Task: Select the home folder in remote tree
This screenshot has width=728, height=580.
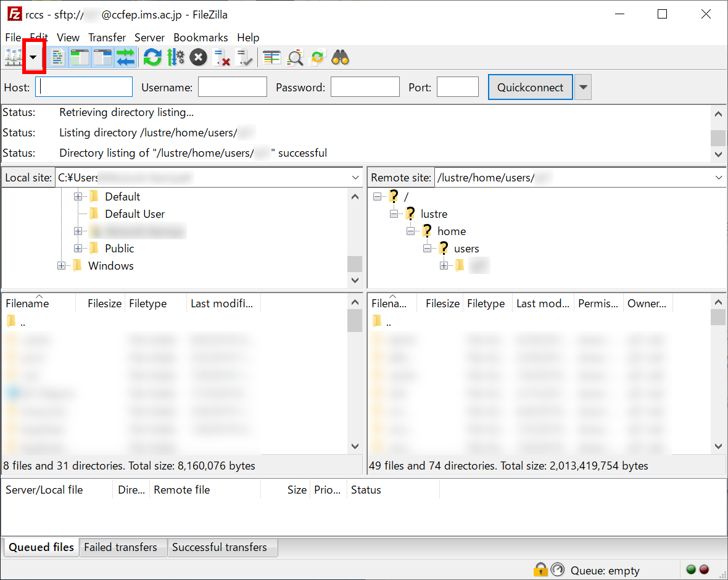Action: point(451,231)
